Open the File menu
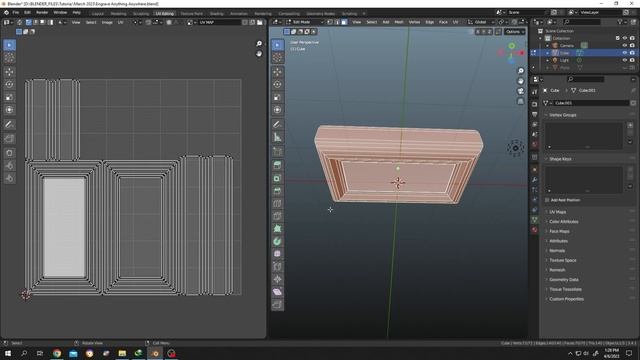The height and width of the screenshot is (360, 640). [x=16, y=13]
